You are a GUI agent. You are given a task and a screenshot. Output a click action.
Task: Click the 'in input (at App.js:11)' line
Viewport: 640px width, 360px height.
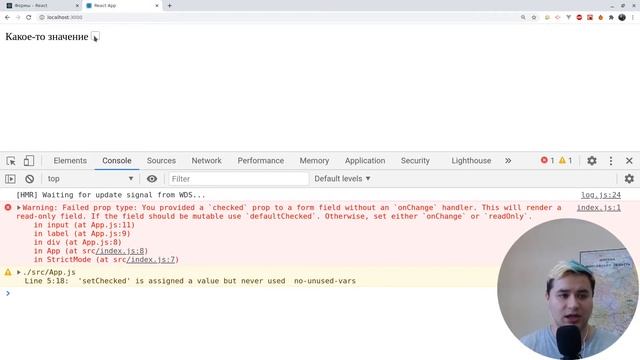pyautogui.click(x=84, y=225)
